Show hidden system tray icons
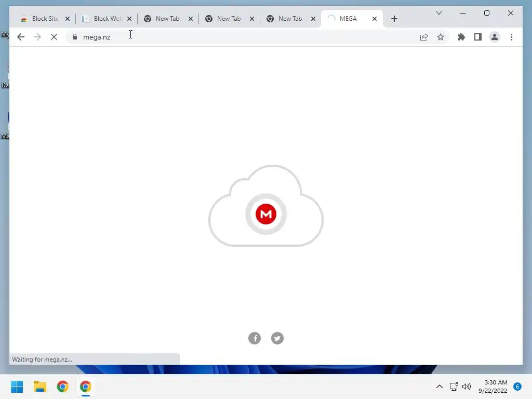Screen dimensions: 532x399 click(x=439, y=387)
